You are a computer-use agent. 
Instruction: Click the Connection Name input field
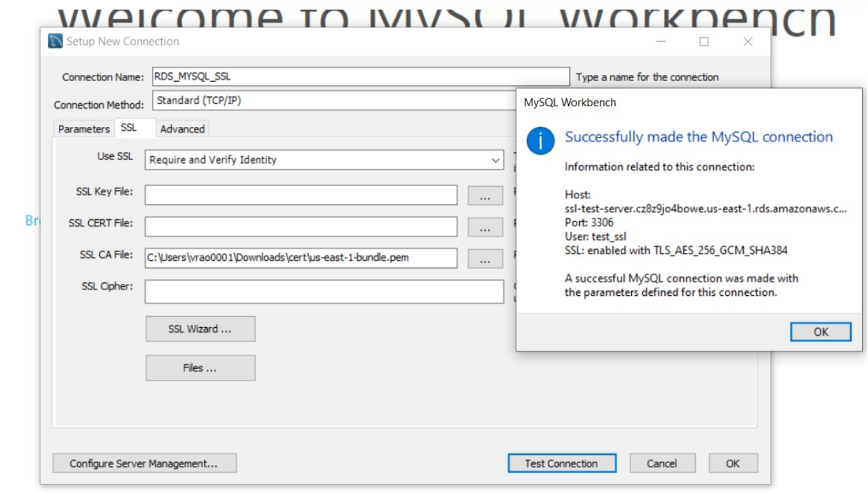click(x=361, y=77)
